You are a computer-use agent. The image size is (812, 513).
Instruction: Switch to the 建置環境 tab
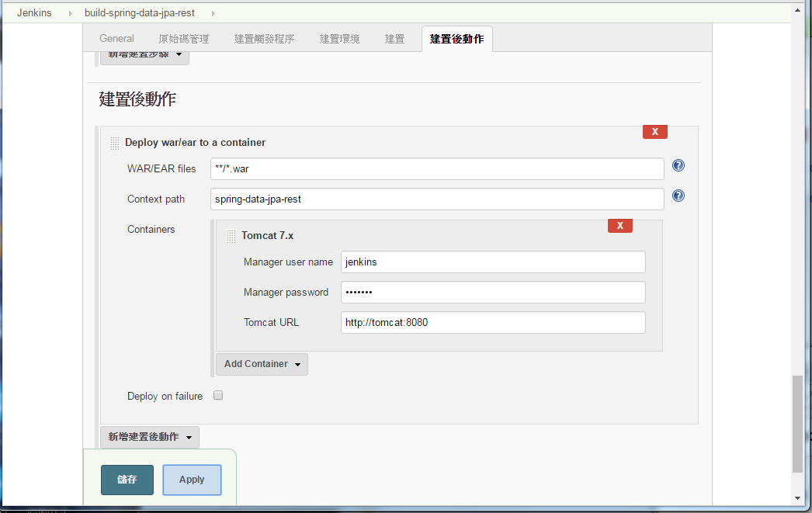click(339, 39)
